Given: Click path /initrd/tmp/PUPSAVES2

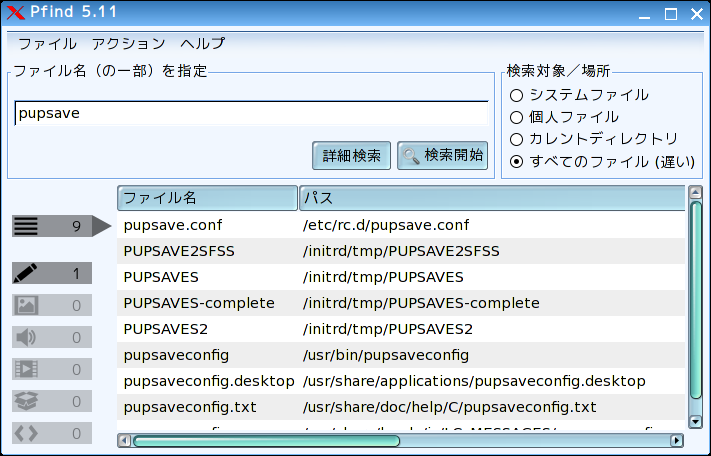Looking at the screenshot, I should tap(388, 329).
